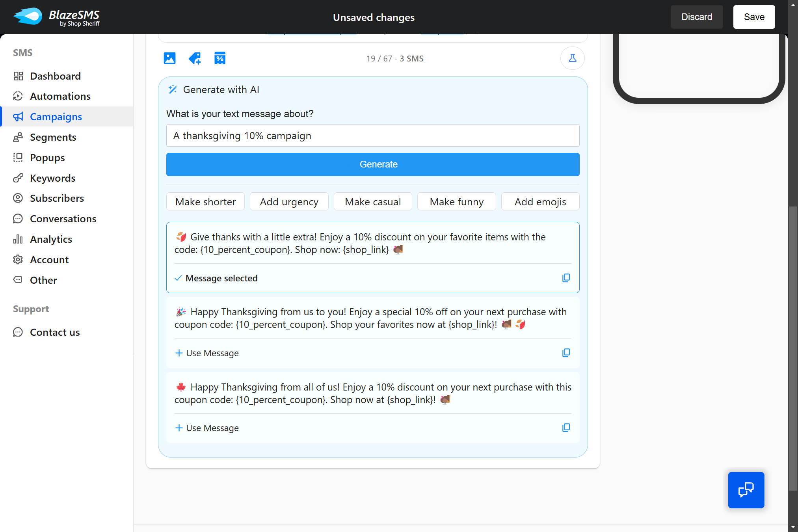Image resolution: width=798 pixels, height=532 pixels.
Task: Click the test message flask icon
Action: pyautogui.click(x=572, y=58)
